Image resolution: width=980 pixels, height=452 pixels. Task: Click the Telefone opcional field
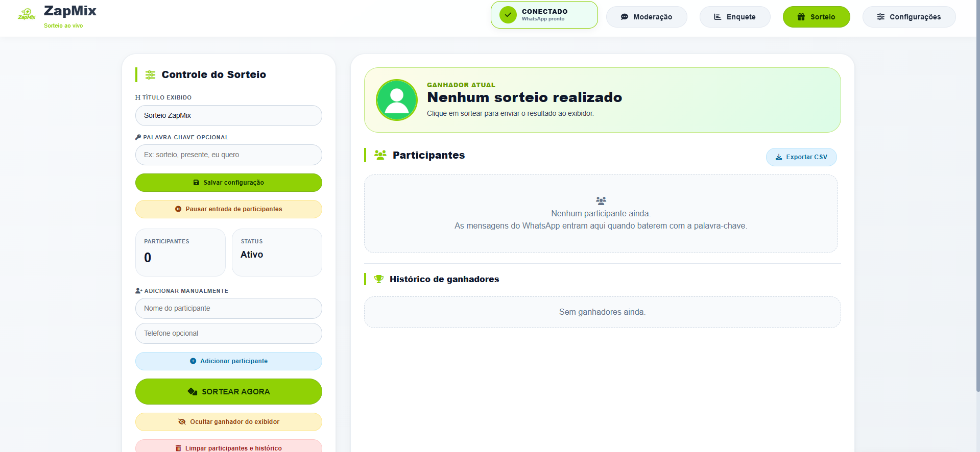point(229,333)
